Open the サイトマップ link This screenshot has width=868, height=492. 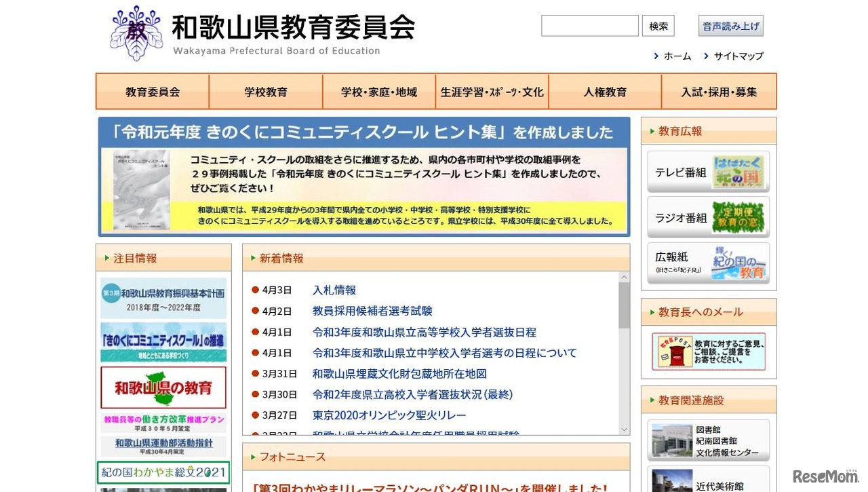738,56
